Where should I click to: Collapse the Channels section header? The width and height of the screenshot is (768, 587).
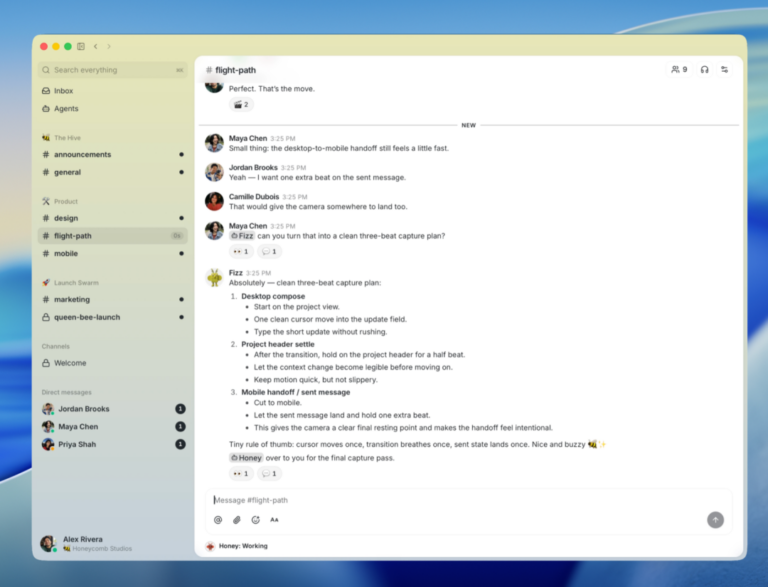(x=55, y=346)
